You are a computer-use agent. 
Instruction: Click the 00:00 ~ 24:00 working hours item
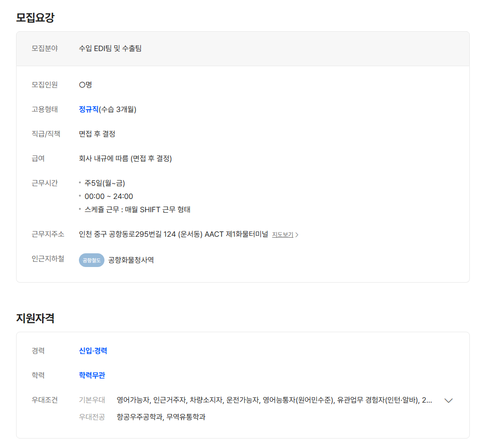pyautogui.click(x=109, y=196)
